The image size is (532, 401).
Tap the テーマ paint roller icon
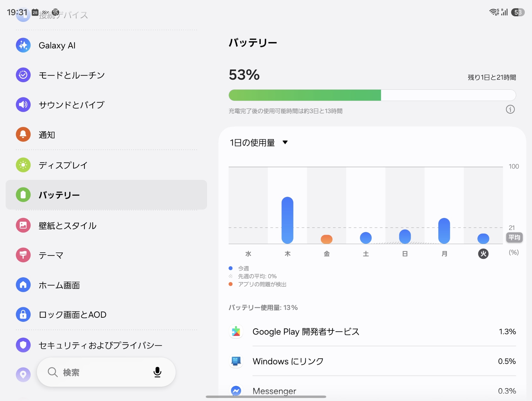coord(23,255)
